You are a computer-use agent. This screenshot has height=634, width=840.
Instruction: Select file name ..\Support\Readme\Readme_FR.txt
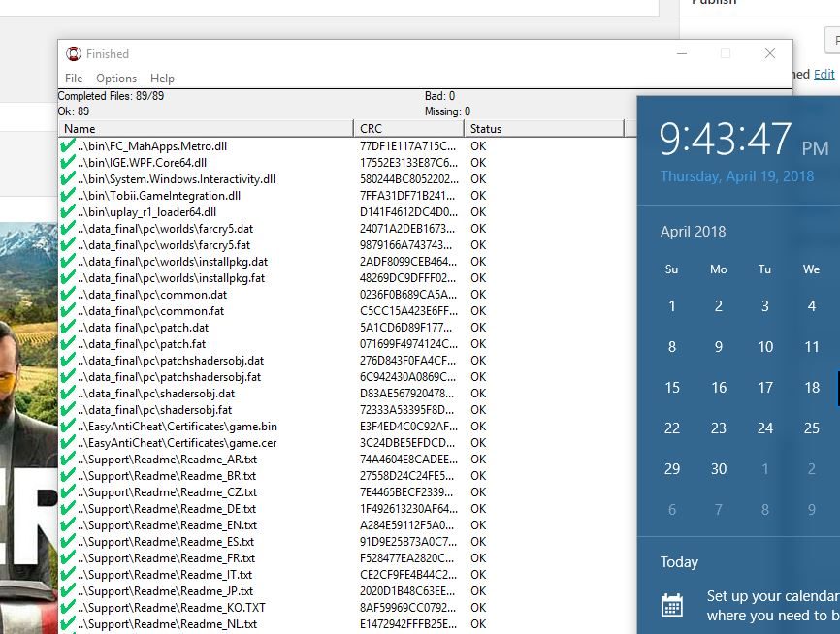[166, 558]
